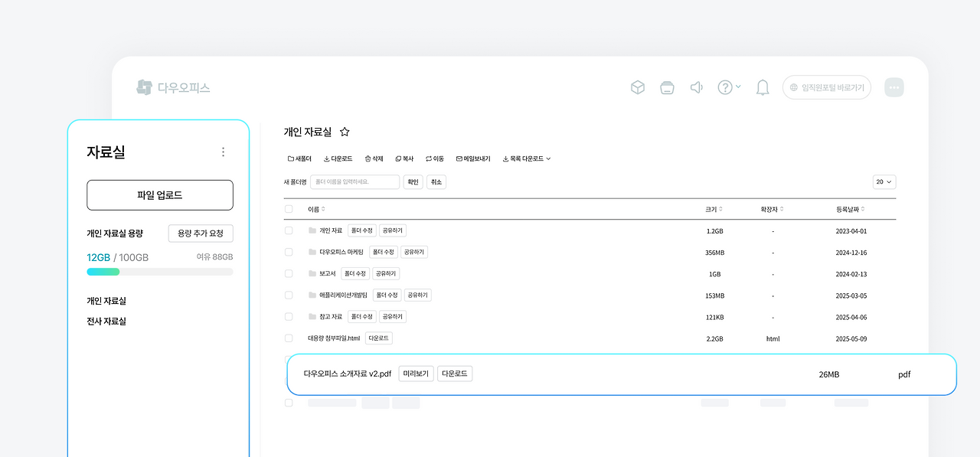This screenshot has width=980, height=457.
Task: Open the 참고 자료 folder icon
Action: 312,316
